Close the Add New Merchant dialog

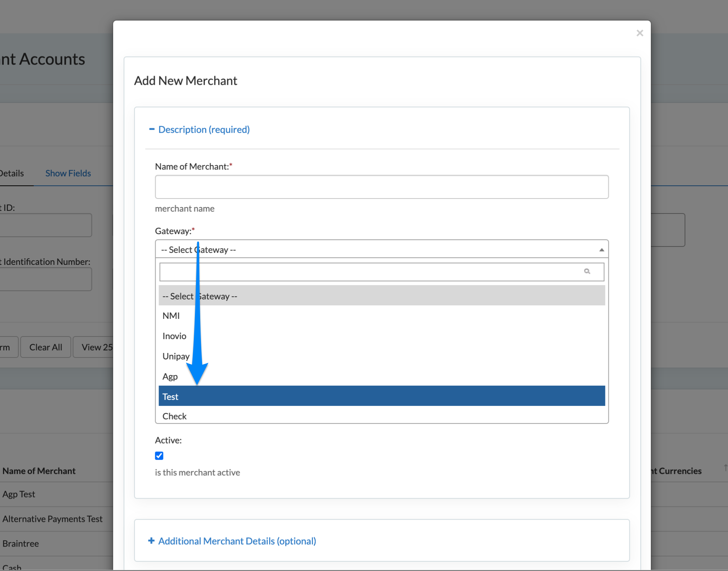point(640,33)
